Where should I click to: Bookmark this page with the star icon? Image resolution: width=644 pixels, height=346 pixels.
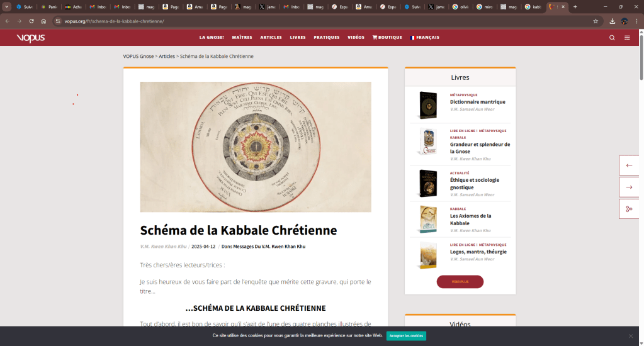[596, 21]
